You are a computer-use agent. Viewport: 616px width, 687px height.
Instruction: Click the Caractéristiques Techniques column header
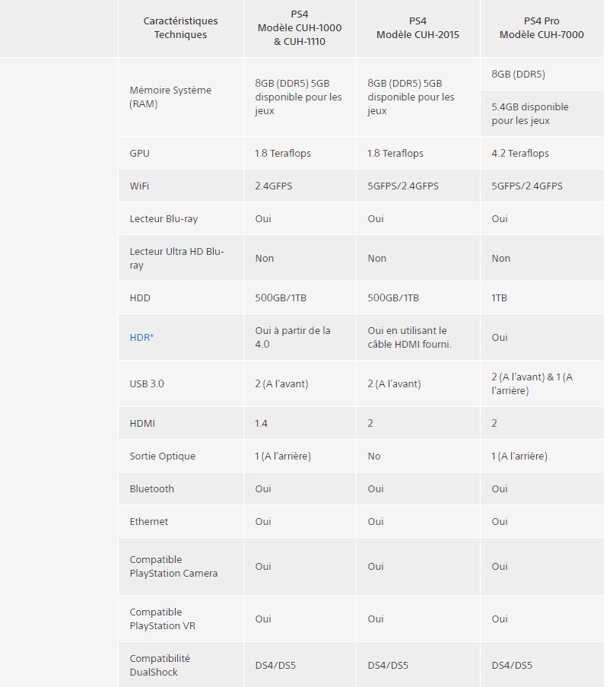(180, 27)
